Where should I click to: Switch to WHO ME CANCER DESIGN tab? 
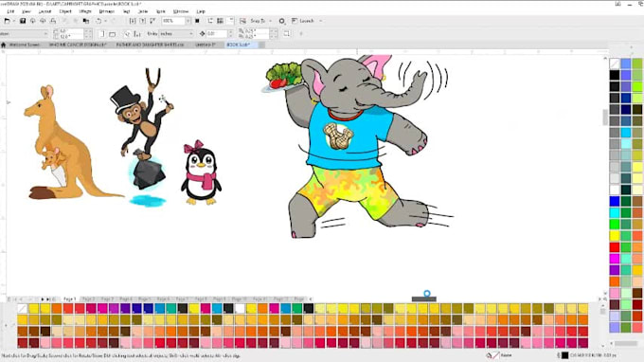pos(78,45)
